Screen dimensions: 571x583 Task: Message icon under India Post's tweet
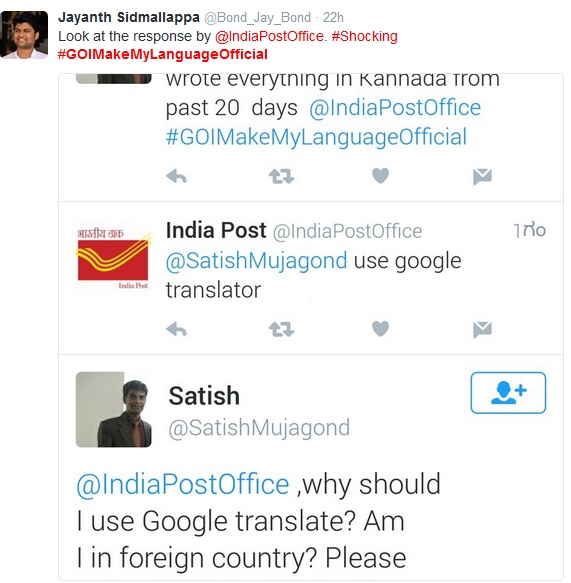click(x=482, y=329)
